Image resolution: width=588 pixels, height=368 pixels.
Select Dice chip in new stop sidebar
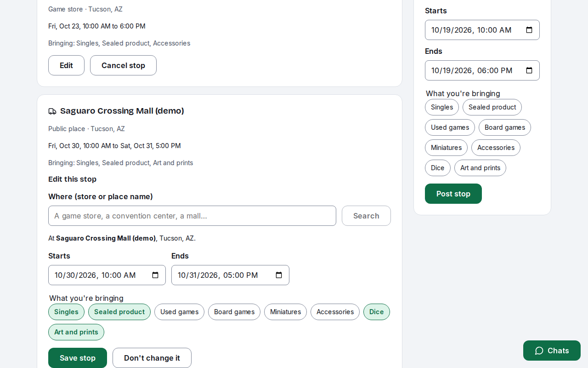pyautogui.click(x=438, y=168)
